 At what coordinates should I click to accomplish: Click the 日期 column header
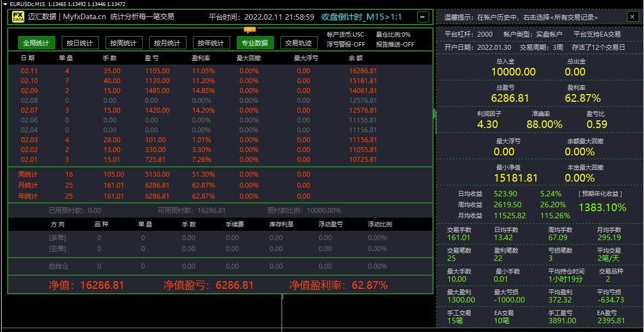tap(28, 58)
